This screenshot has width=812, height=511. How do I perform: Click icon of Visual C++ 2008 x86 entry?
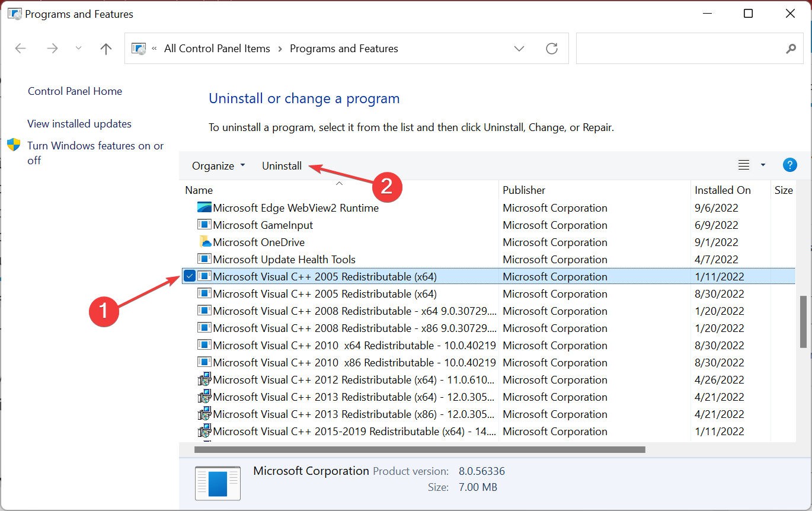coord(204,328)
